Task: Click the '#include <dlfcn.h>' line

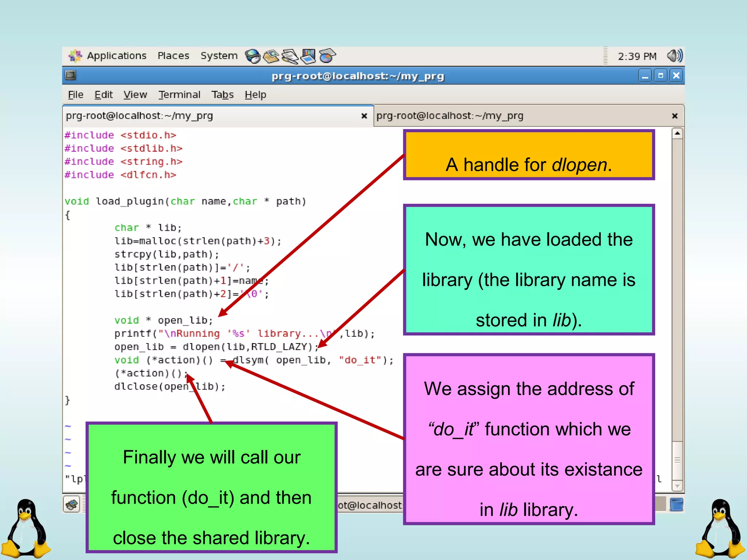Action: click(120, 175)
